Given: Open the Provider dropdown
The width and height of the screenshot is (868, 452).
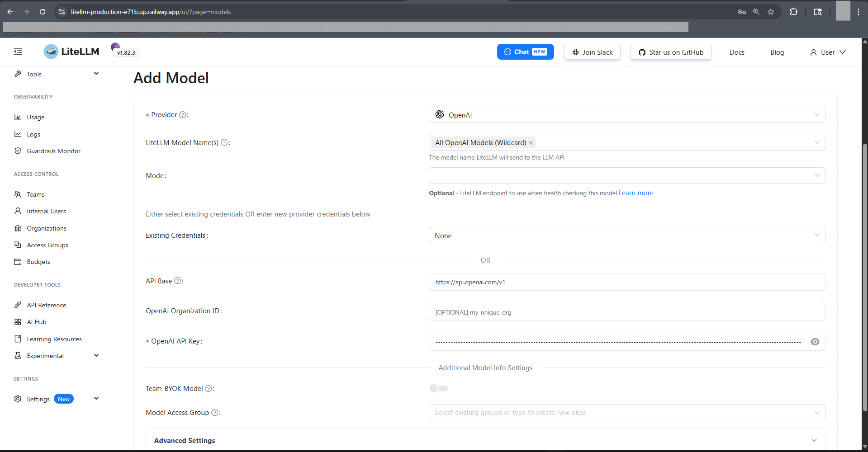Looking at the screenshot, I should pos(626,114).
